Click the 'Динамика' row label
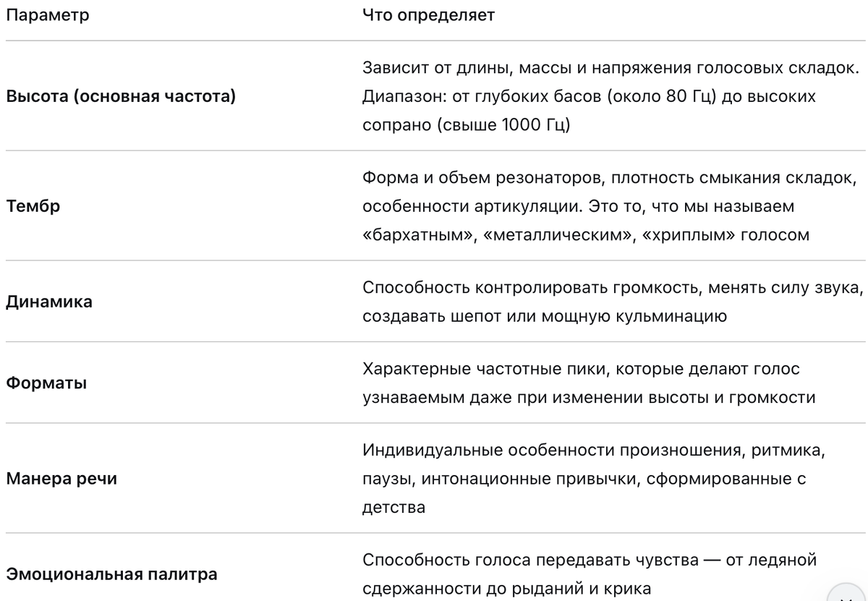 [49, 302]
